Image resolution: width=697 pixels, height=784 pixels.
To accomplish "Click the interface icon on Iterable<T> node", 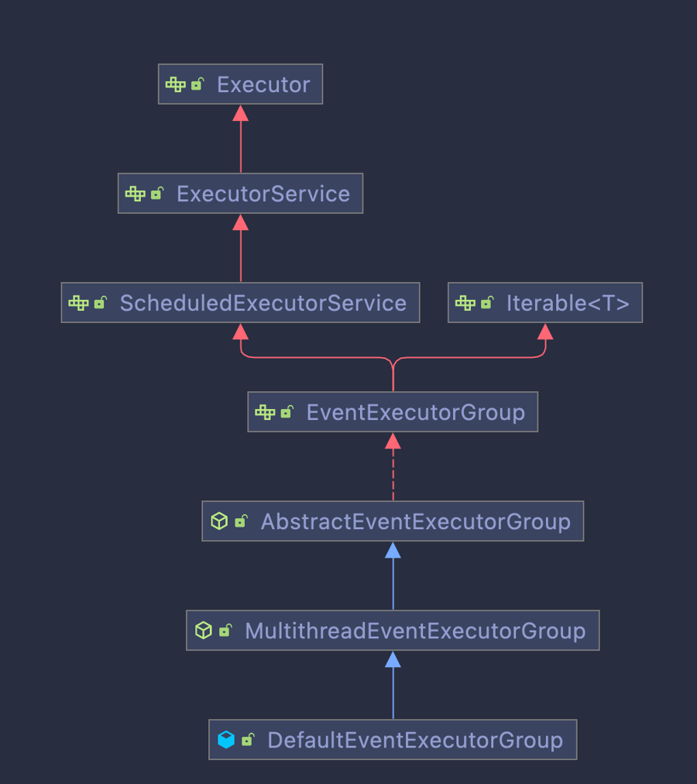I will pyautogui.click(x=465, y=303).
